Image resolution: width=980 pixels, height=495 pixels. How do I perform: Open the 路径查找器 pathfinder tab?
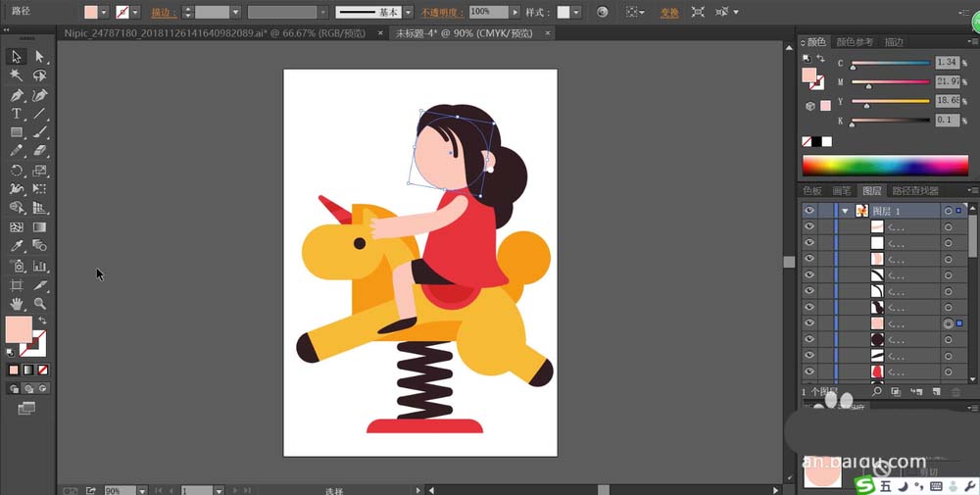click(x=915, y=190)
